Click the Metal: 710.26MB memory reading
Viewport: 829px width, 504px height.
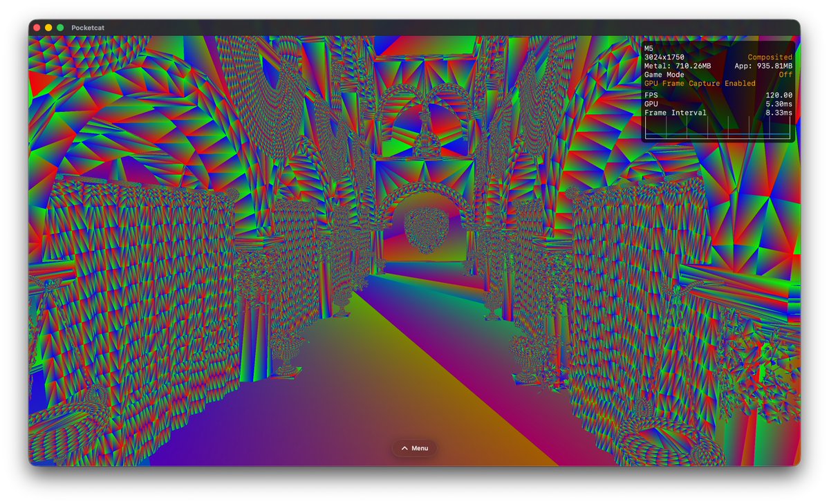click(678, 66)
